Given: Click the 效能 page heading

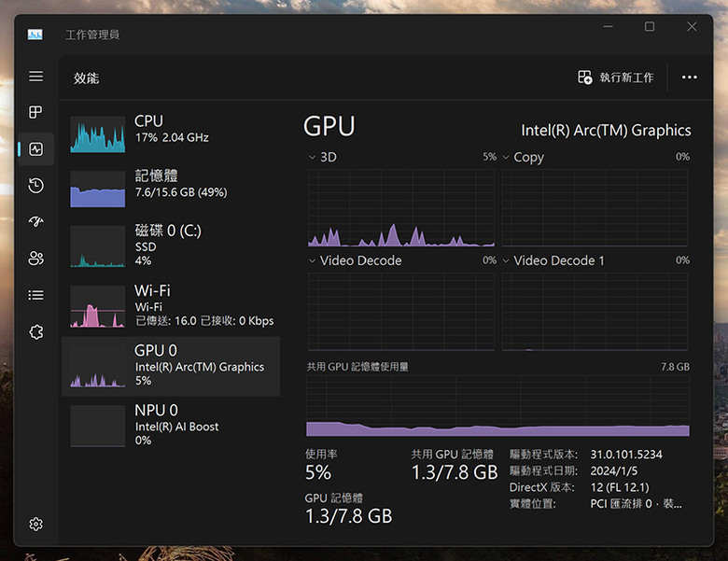Looking at the screenshot, I should tap(87, 78).
